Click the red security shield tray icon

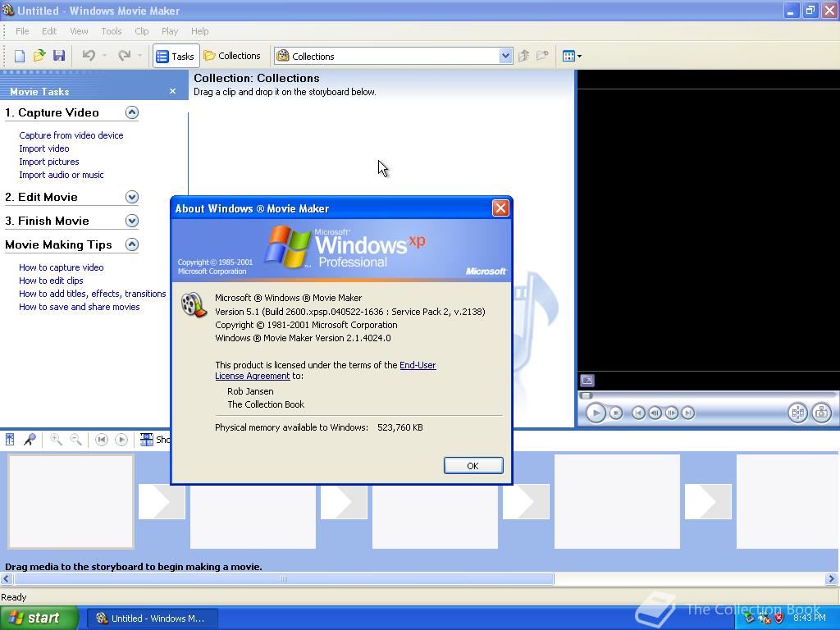pyautogui.click(x=779, y=619)
